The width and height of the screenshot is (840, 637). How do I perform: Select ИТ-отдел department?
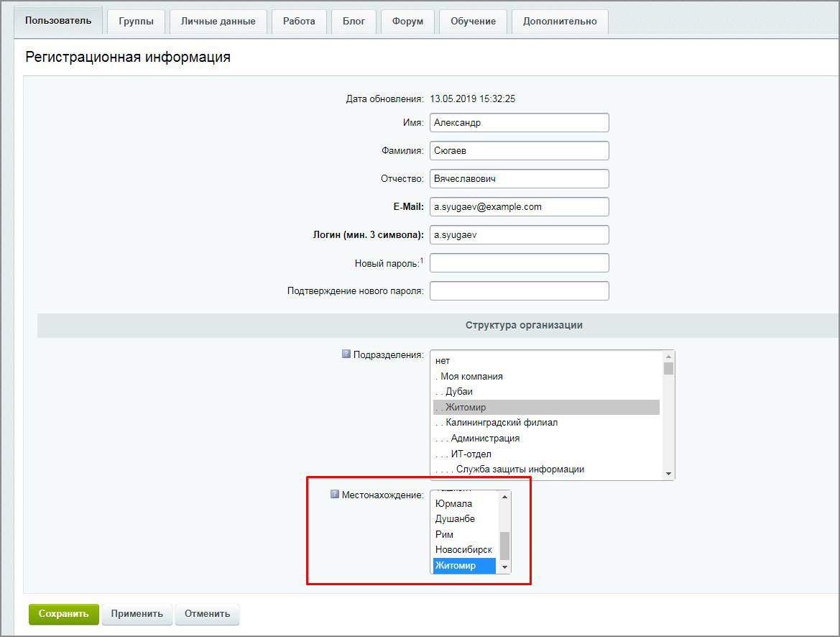point(546,454)
